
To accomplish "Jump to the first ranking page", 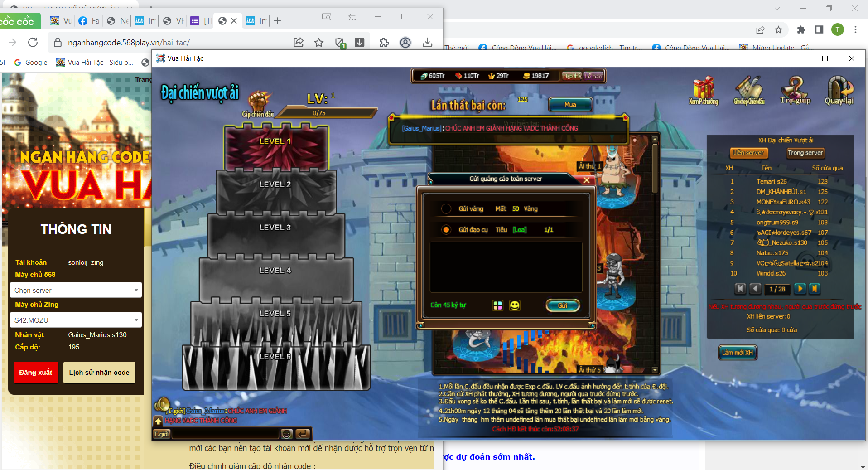I will point(740,289).
